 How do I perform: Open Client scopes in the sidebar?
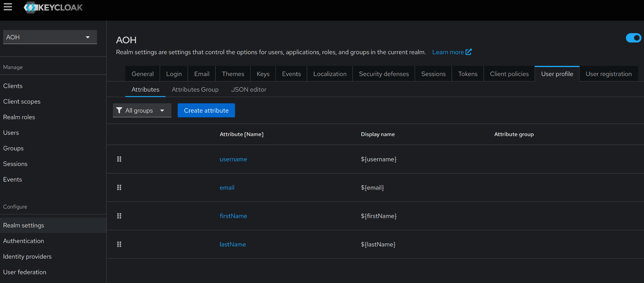pyautogui.click(x=53, y=101)
